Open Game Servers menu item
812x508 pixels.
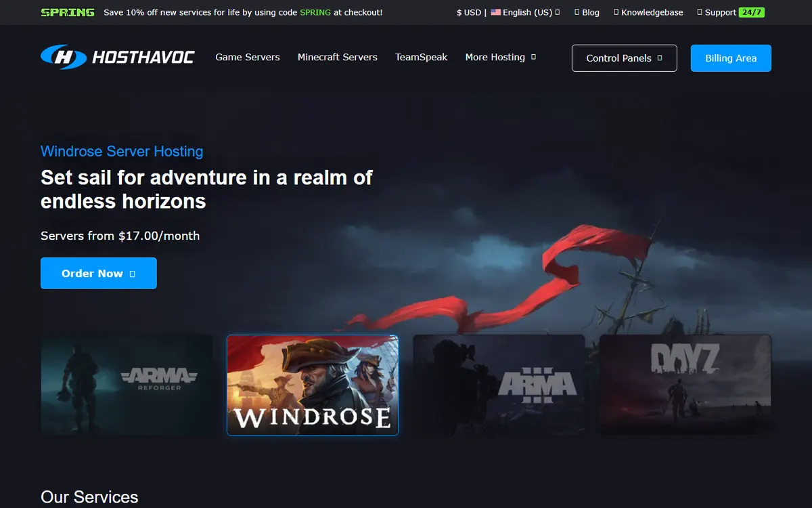point(248,58)
